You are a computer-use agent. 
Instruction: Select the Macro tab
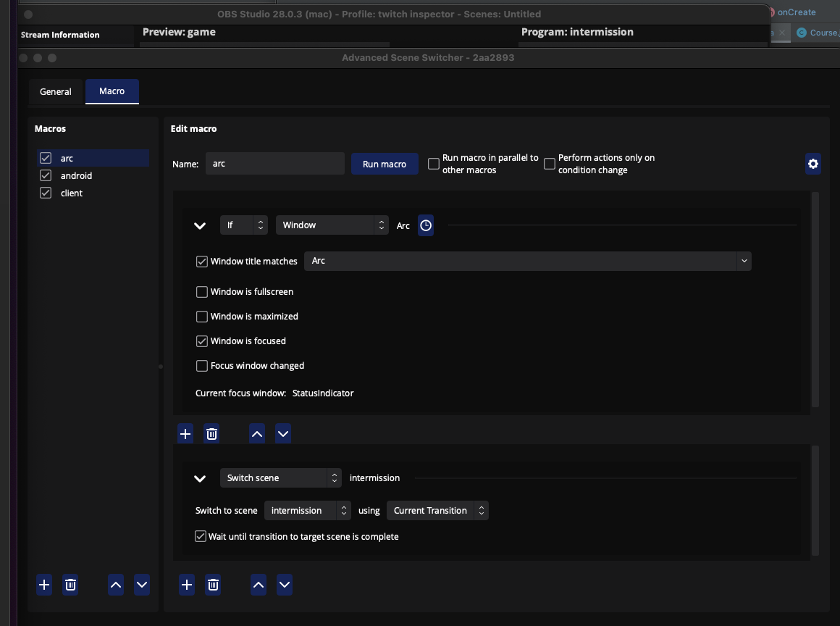click(112, 91)
